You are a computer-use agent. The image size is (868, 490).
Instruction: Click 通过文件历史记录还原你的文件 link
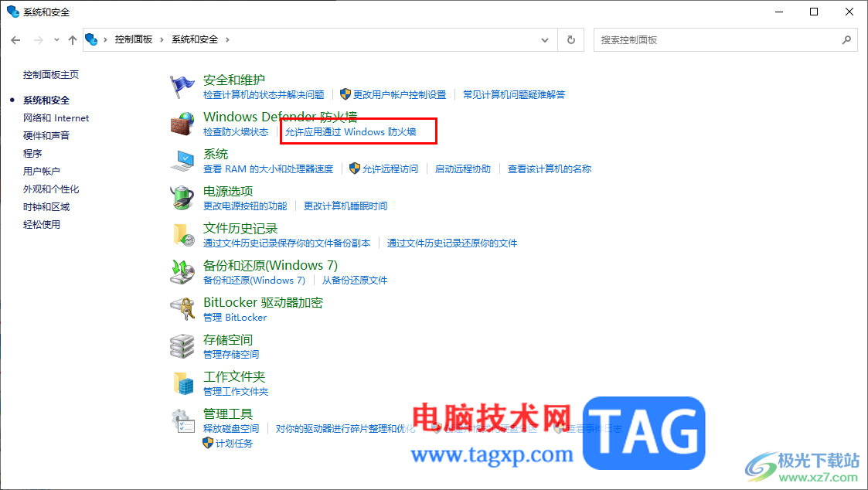click(x=452, y=243)
